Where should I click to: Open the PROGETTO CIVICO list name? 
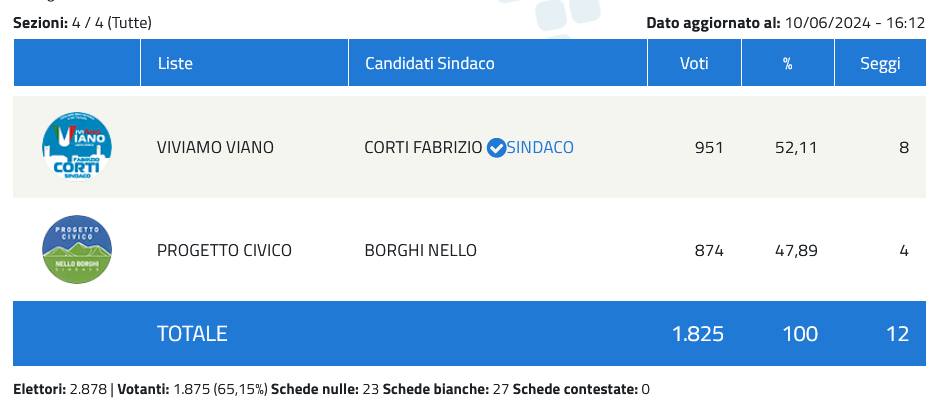224,250
